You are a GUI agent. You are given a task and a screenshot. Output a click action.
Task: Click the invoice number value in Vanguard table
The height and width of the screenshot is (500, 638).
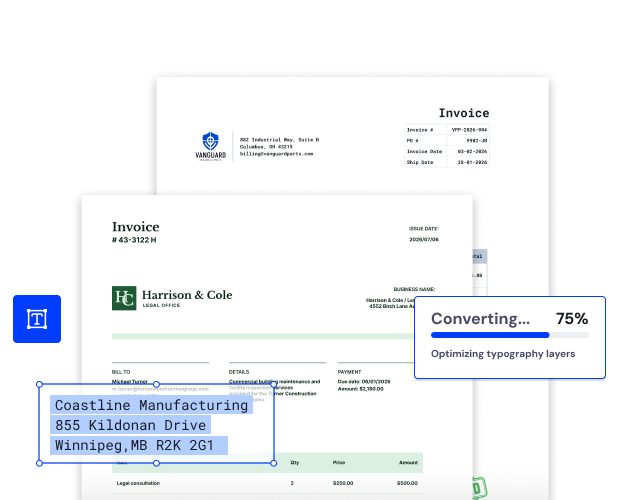point(469,130)
